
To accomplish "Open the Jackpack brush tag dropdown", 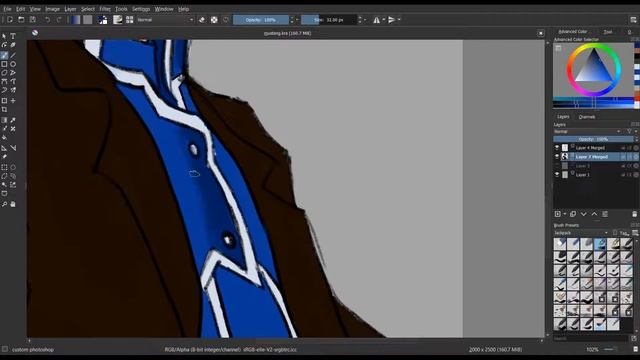I will (581, 233).
